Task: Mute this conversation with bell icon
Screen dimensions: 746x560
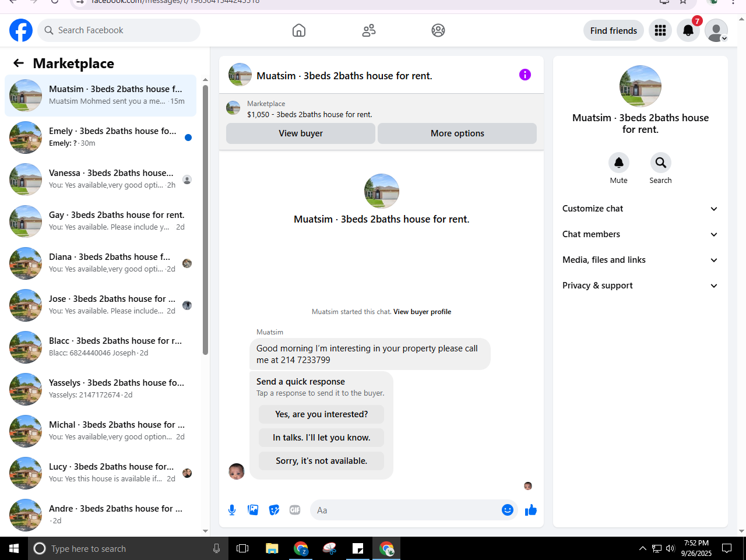Action: pos(619,163)
